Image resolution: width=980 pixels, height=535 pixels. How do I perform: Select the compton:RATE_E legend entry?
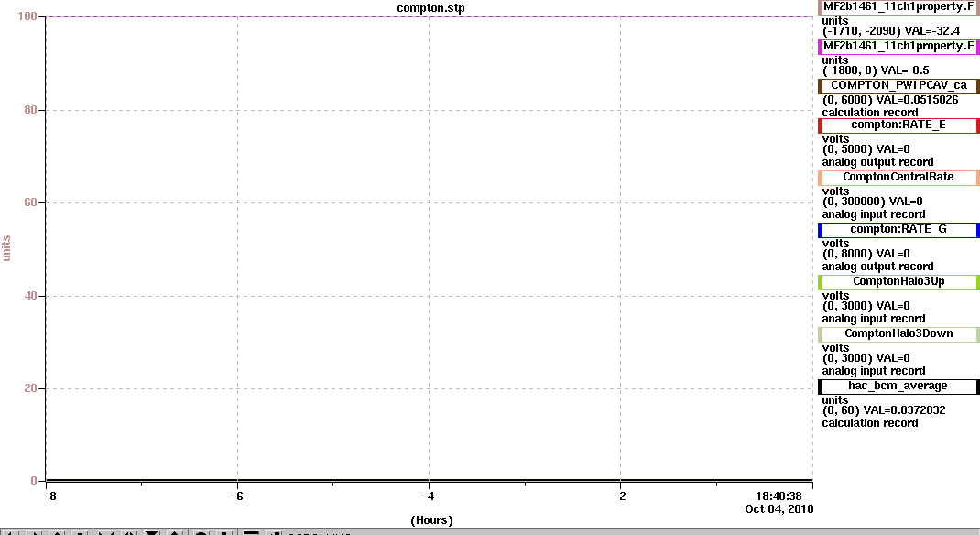tap(898, 126)
